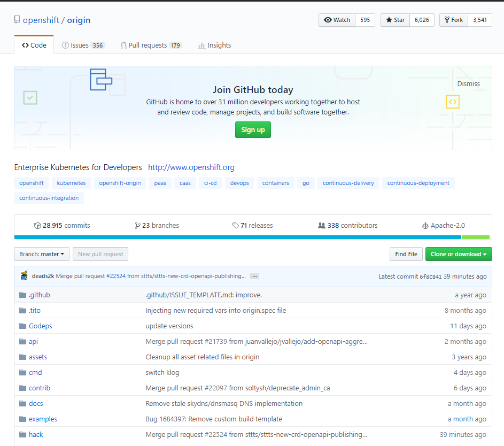Open the contrib folder
504x446 pixels.
click(x=40, y=388)
